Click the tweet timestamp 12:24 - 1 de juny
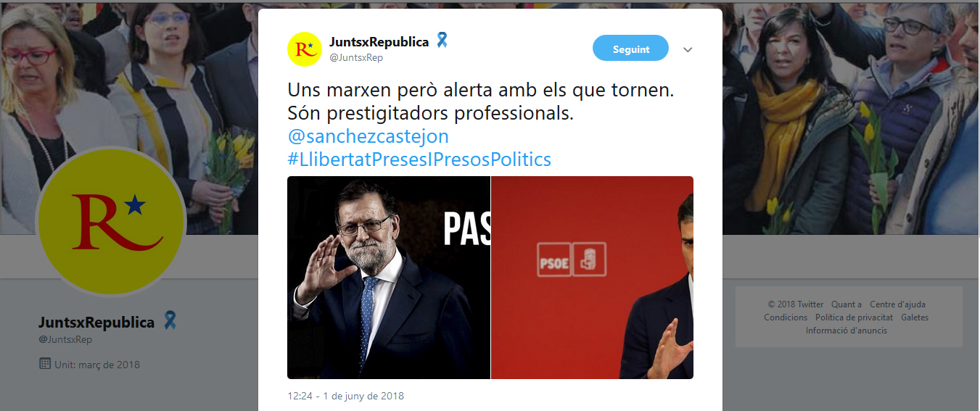The image size is (980, 411). tap(345, 396)
